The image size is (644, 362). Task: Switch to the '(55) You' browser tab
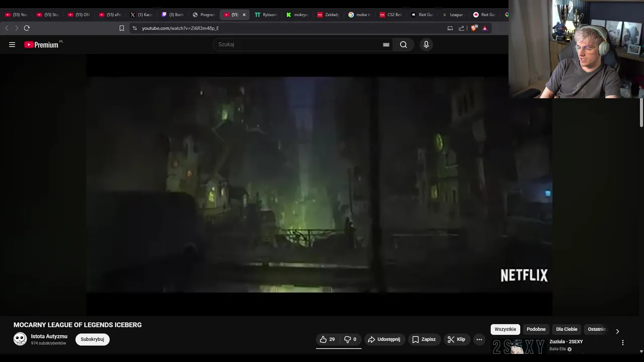(16, 15)
